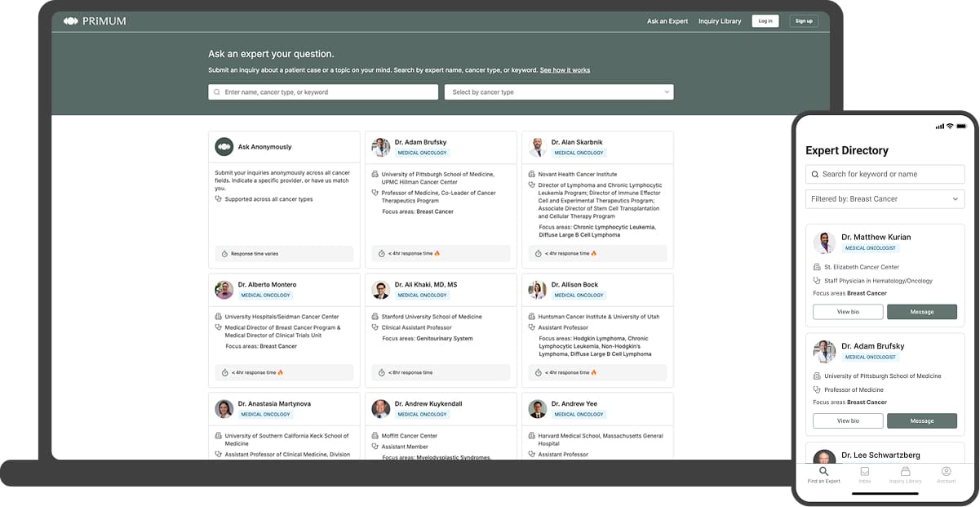Click the Ask Anonymously speech-bubble icon

coord(224,147)
